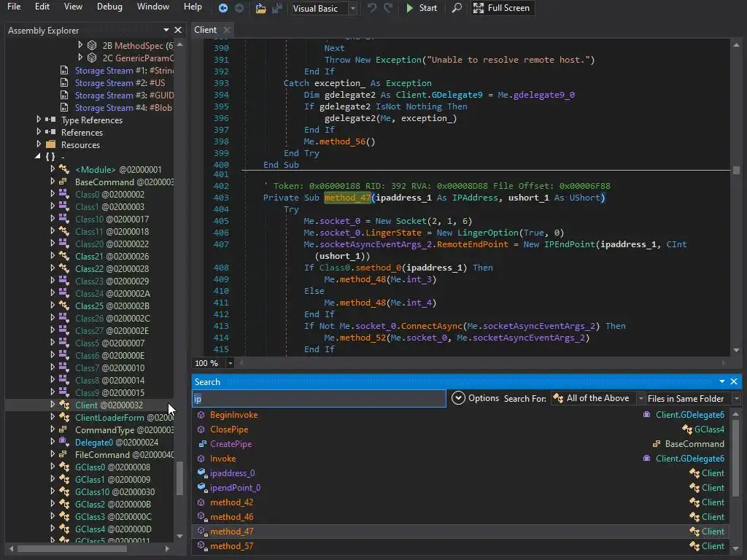Click the Open file folder icon

coord(260,8)
